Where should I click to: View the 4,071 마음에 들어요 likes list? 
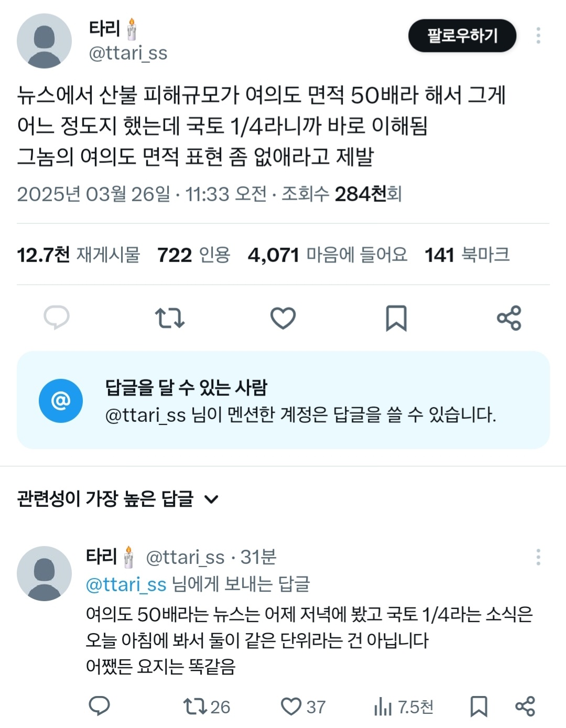[328, 255]
